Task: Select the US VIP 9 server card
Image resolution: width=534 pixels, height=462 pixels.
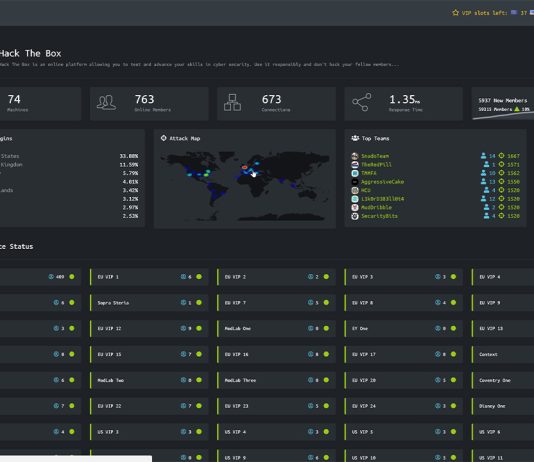Action: pyautogui.click(x=276, y=456)
